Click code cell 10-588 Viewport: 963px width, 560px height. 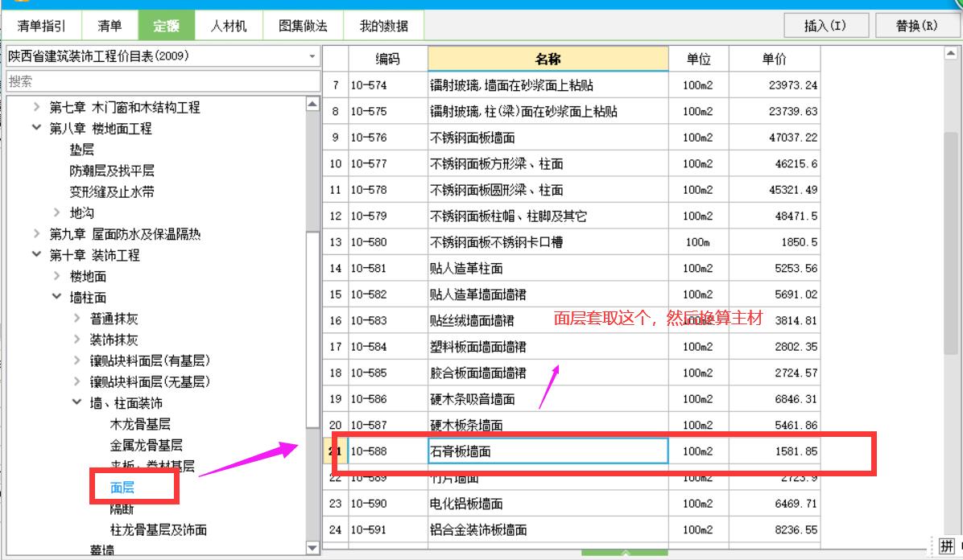[x=387, y=451]
